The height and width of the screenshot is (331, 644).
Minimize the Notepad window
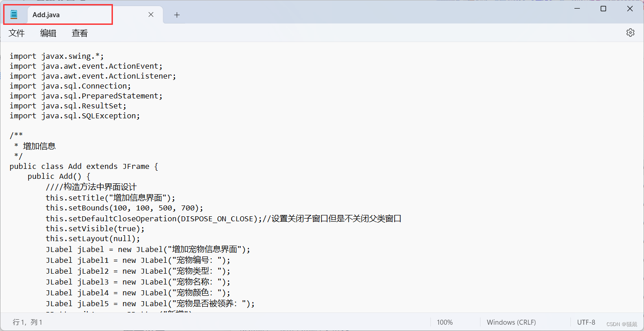point(577,8)
